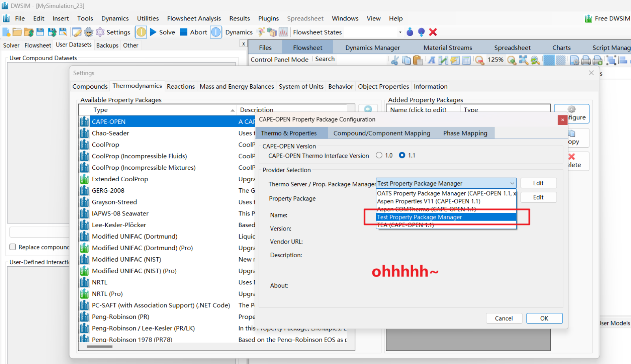The height and width of the screenshot is (364, 631).
Task: Click the blue Abort stop square icon
Action: pyautogui.click(x=183, y=32)
